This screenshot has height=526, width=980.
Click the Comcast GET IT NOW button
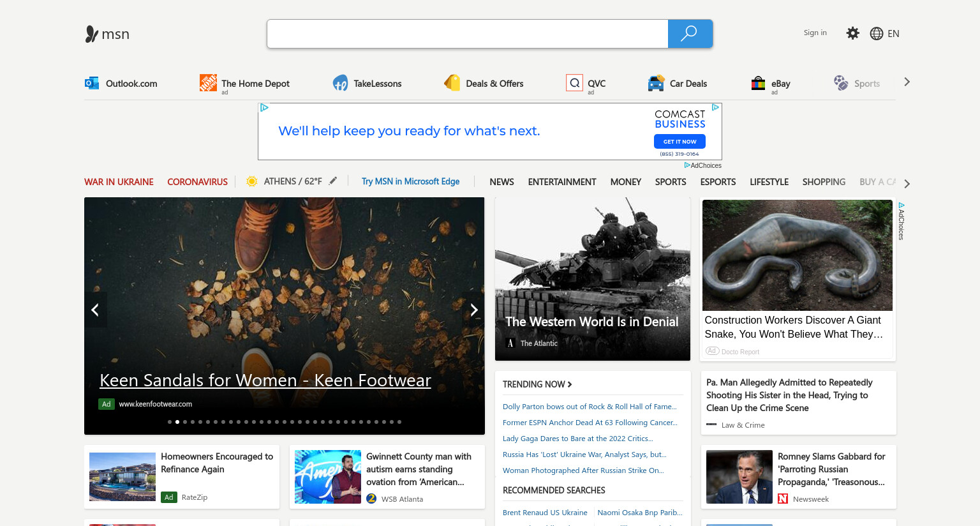(679, 142)
